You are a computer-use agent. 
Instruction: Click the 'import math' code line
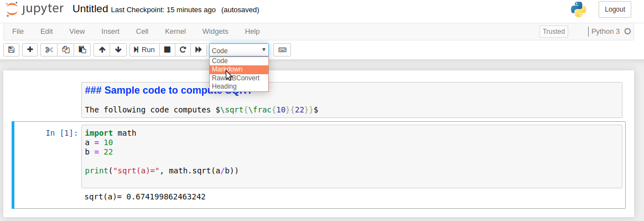click(x=111, y=133)
